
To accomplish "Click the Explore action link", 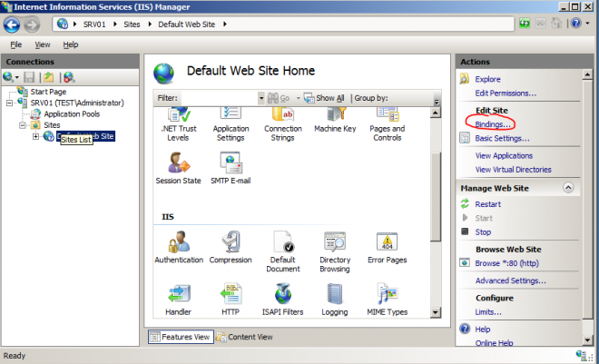I will (x=487, y=80).
